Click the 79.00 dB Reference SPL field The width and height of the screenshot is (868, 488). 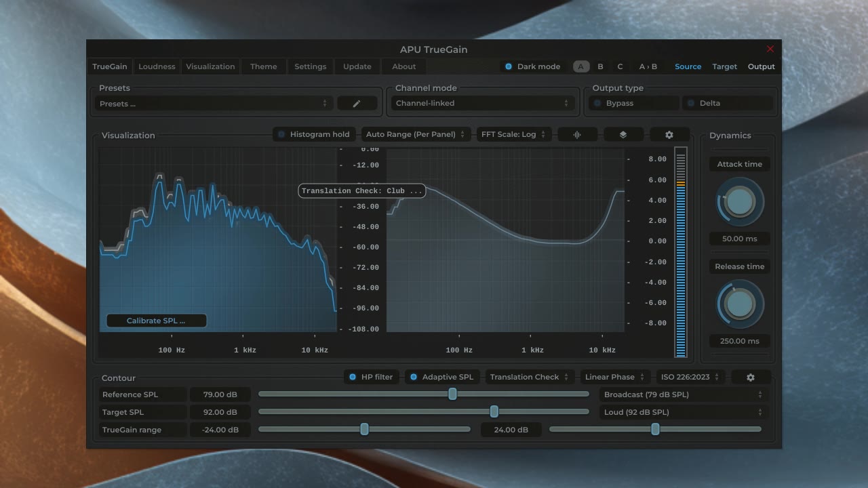pos(220,394)
